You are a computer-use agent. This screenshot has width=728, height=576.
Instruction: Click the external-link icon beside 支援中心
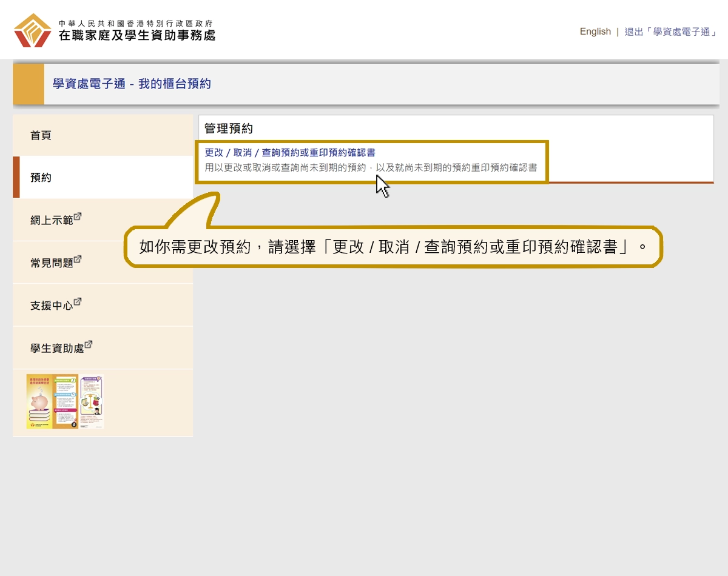(78, 300)
